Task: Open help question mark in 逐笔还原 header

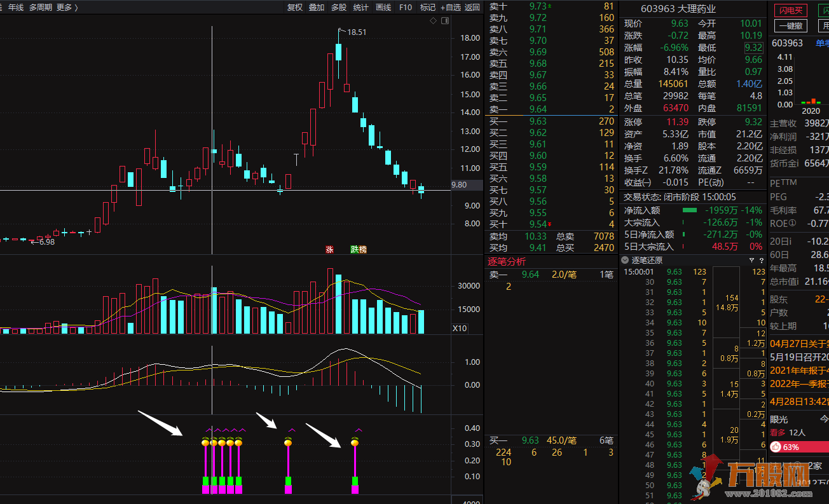Action: tap(760, 260)
